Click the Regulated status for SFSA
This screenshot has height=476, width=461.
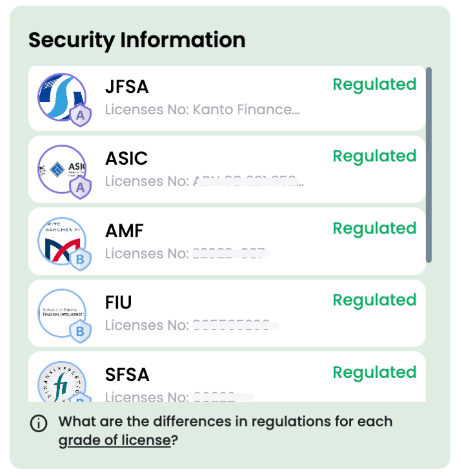point(374,372)
